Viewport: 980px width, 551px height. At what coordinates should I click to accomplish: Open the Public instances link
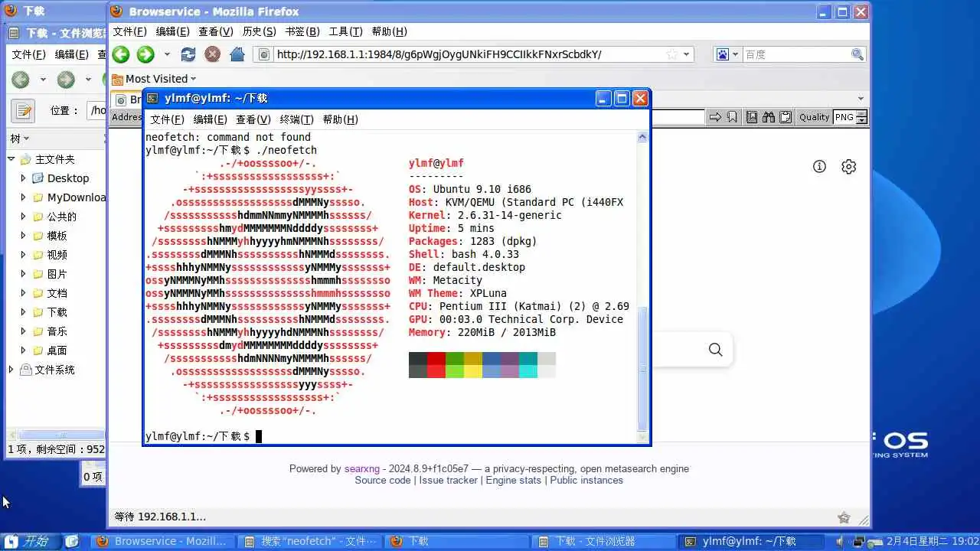pos(586,480)
